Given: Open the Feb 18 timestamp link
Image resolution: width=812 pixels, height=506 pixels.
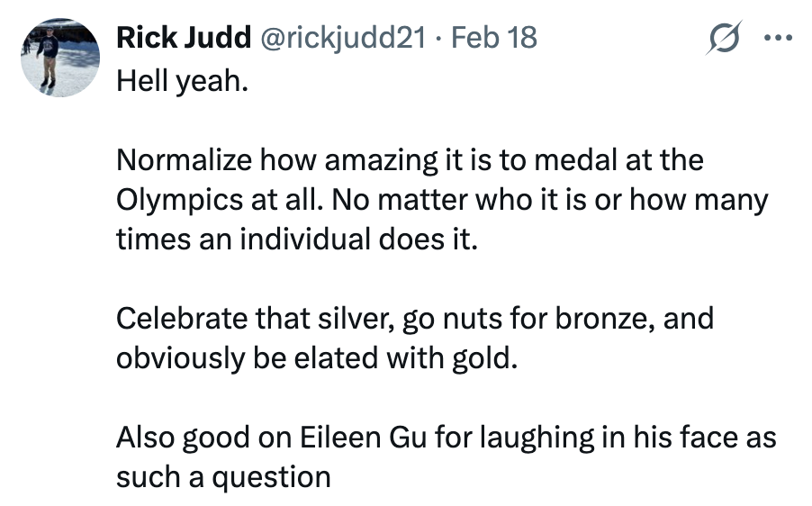Looking at the screenshot, I should click(x=492, y=37).
